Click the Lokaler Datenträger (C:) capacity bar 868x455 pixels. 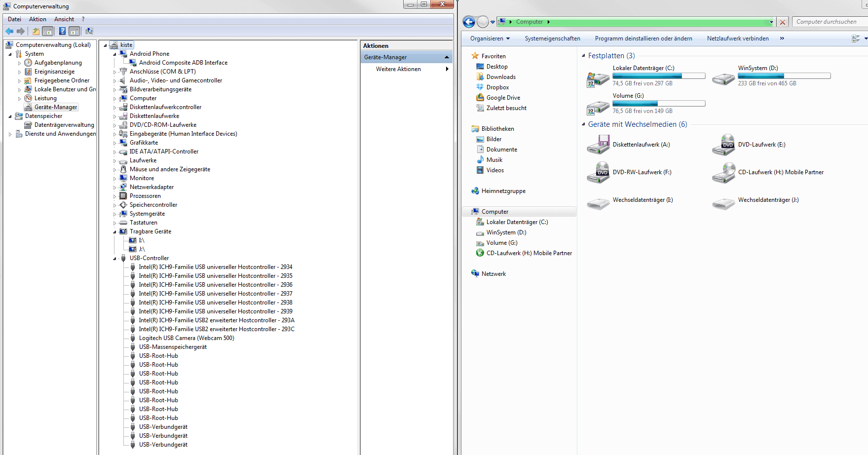[x=659, y=76]
